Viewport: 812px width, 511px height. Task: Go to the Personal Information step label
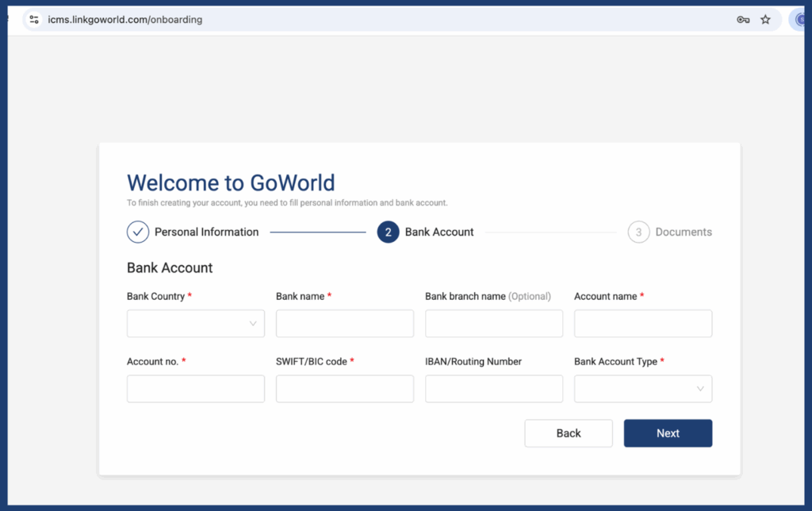tap(206, 232)
